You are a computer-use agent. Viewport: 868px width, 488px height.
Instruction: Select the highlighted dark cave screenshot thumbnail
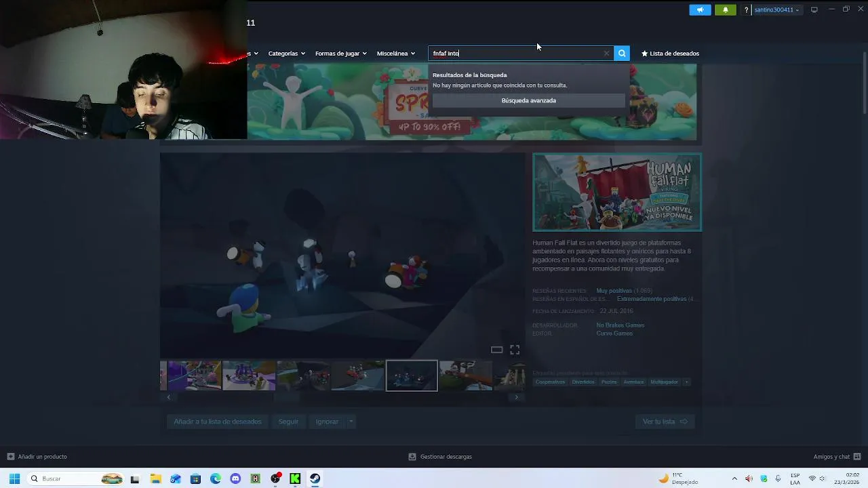[412, 375]
